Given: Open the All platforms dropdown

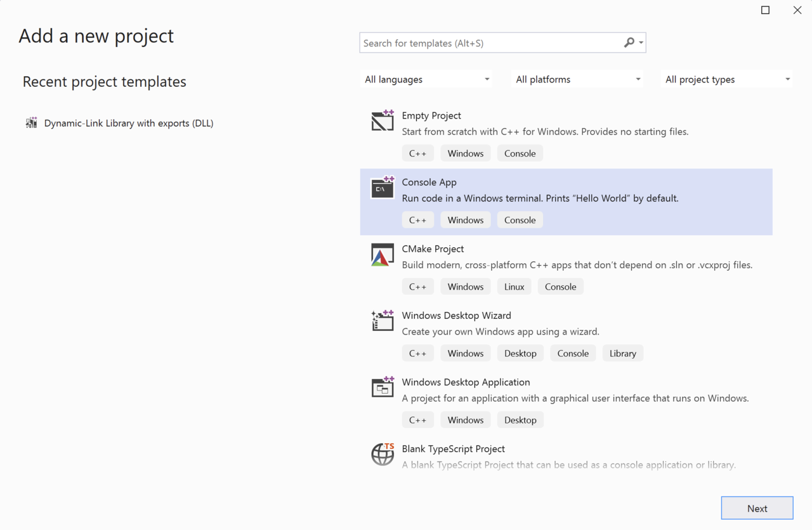Looking at the screenshot, I should pos(576,79).
